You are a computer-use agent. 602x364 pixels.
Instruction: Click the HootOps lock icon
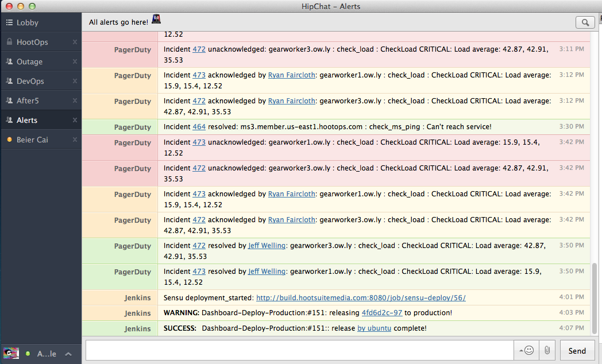[9, 42]
